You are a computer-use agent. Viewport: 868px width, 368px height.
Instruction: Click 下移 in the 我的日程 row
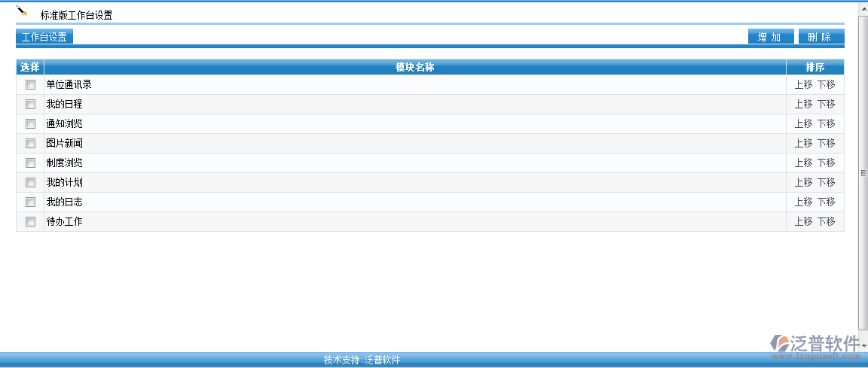click(827, 104)
